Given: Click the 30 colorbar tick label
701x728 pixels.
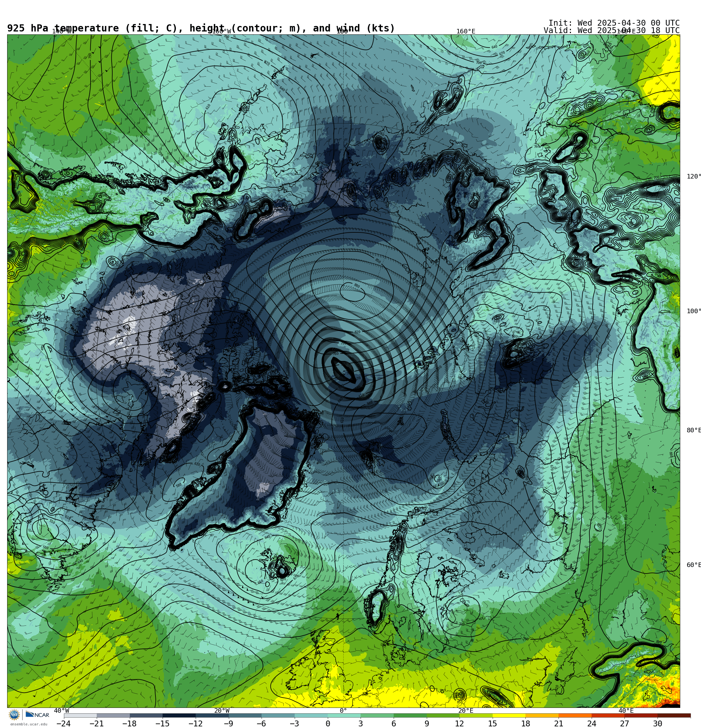Looking at the screenshot, I should tap(658, 723).
